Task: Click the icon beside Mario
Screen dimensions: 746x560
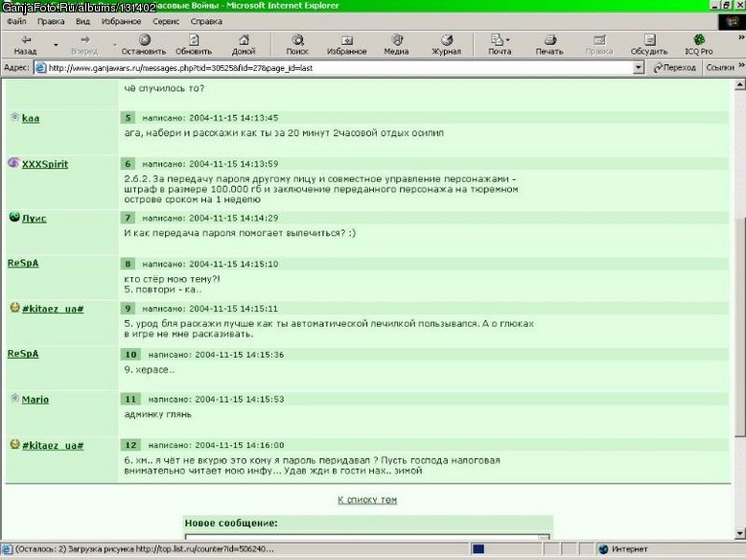Action: pyautogui.click(x=14, y=398)
